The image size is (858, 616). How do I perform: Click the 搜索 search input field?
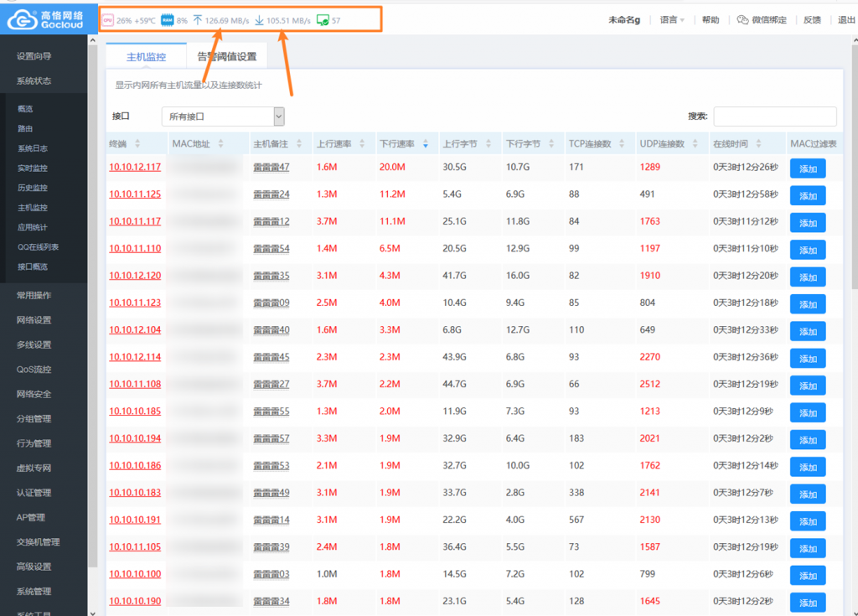774,116
